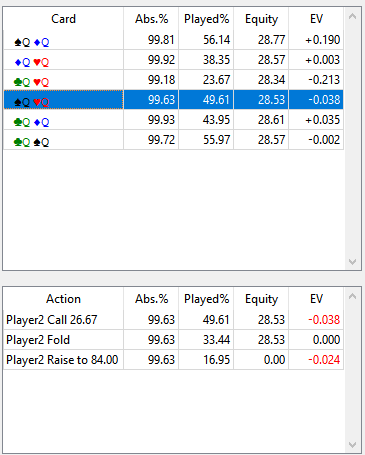Sort action table by Action header
365x455 pixels.
(x=63, y=299)
